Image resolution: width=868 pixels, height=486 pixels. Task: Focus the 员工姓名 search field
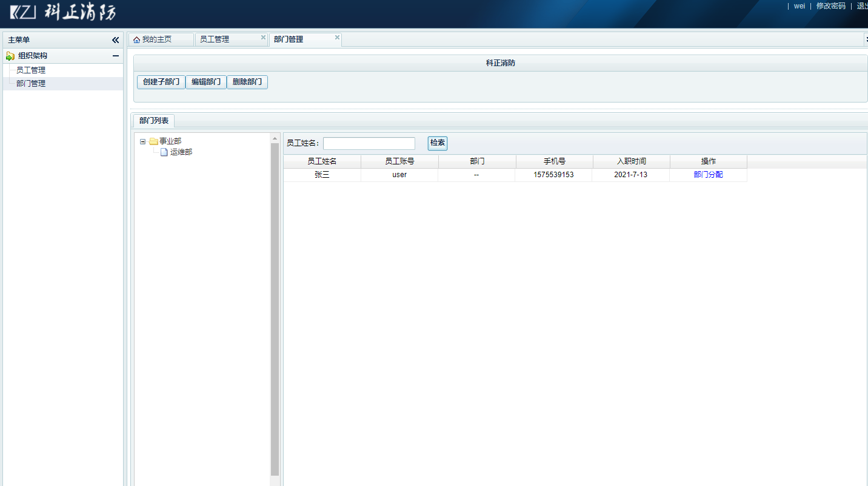click(x=369, y=143)
